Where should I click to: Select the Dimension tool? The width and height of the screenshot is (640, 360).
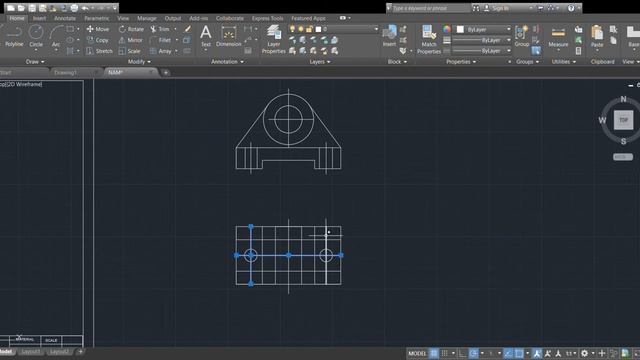[x=229, y=36]
